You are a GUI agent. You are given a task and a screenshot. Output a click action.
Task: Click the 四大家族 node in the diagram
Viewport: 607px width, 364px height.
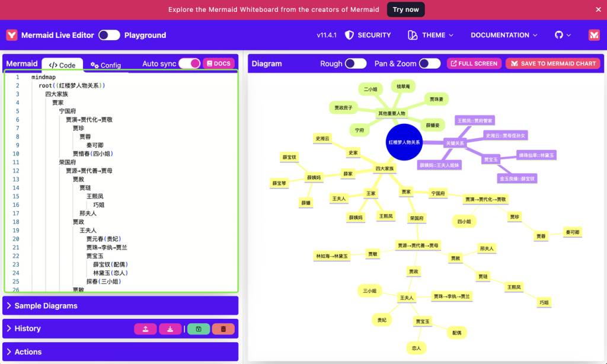point(384,169)
